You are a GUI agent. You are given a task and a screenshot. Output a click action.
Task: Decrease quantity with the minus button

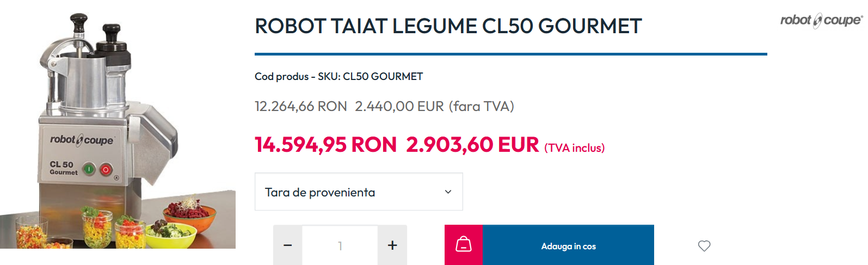tap(288, 245)
